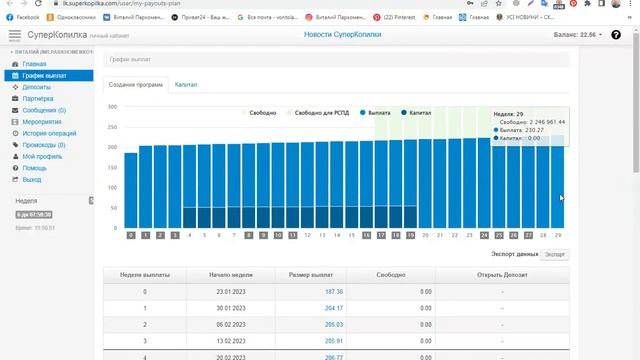Switch to the Капитал tab

pyautogui.click(x=186, y=84)
